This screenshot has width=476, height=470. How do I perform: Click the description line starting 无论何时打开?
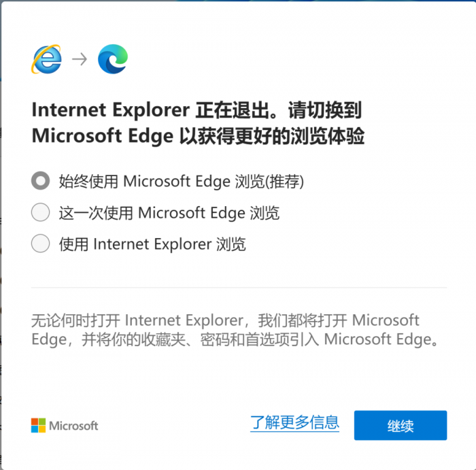click(x=225, y=320)
